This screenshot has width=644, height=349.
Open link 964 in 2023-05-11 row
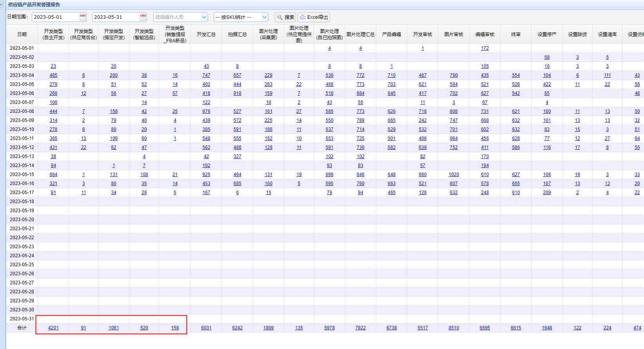(454, 138)
